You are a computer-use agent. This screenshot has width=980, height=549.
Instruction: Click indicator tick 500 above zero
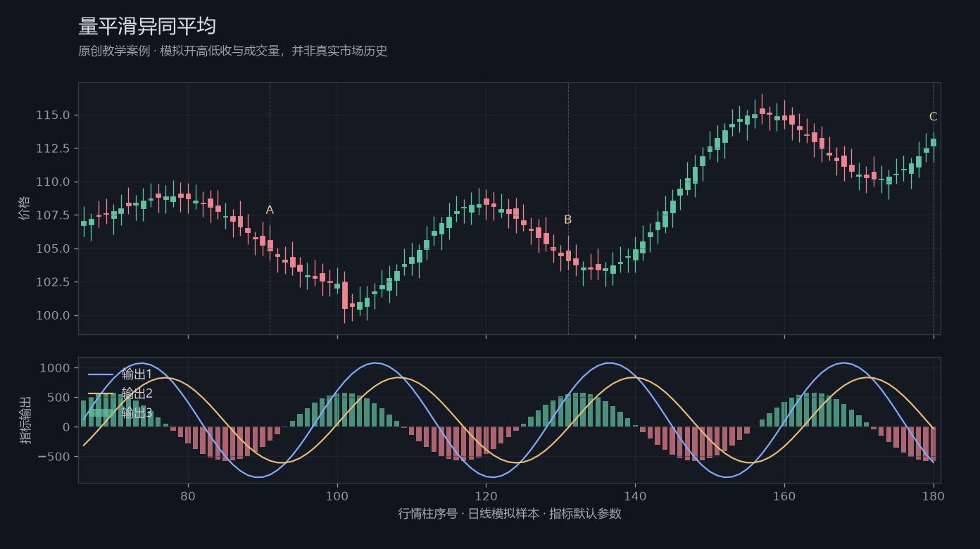tap(59, 398)
